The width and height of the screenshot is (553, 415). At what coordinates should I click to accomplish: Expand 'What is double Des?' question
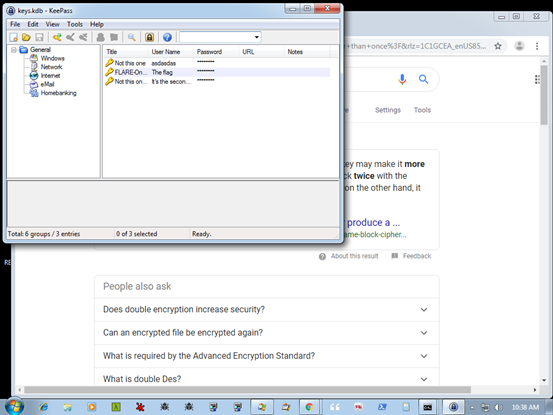267,379
